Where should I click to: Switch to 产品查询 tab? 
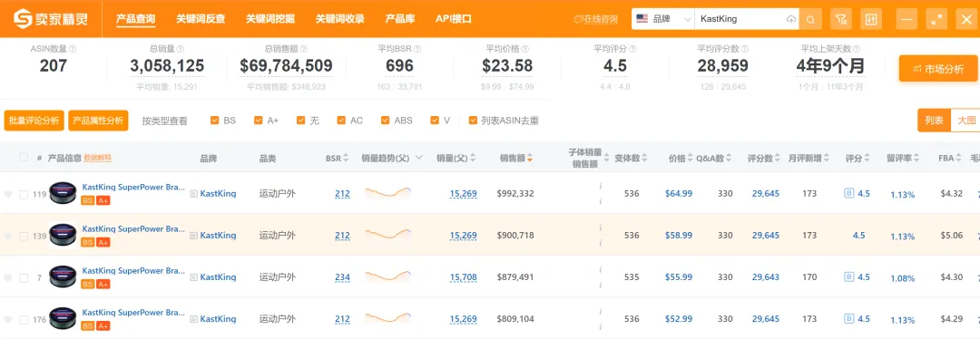pyautogui.click(x=135, y=19)
